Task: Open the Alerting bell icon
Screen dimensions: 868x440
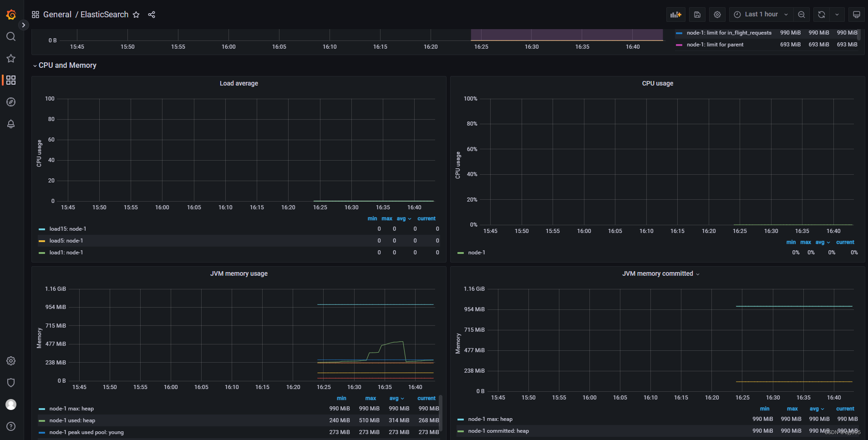Action: (x=11, y=124)
